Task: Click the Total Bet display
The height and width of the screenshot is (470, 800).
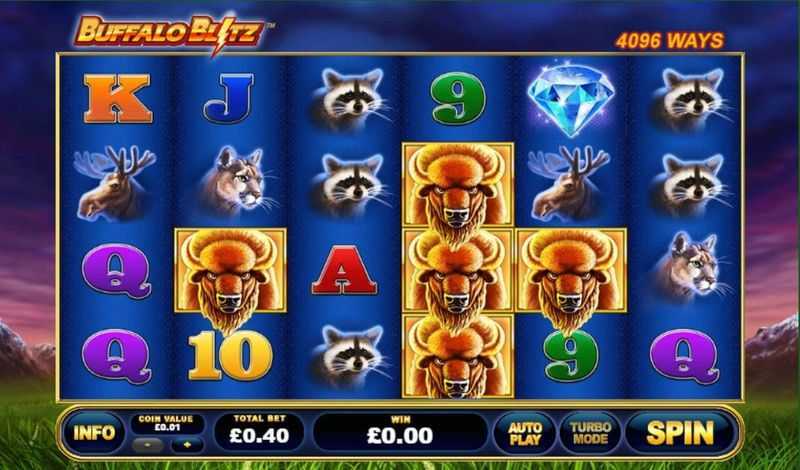Action: pos(259,432)
